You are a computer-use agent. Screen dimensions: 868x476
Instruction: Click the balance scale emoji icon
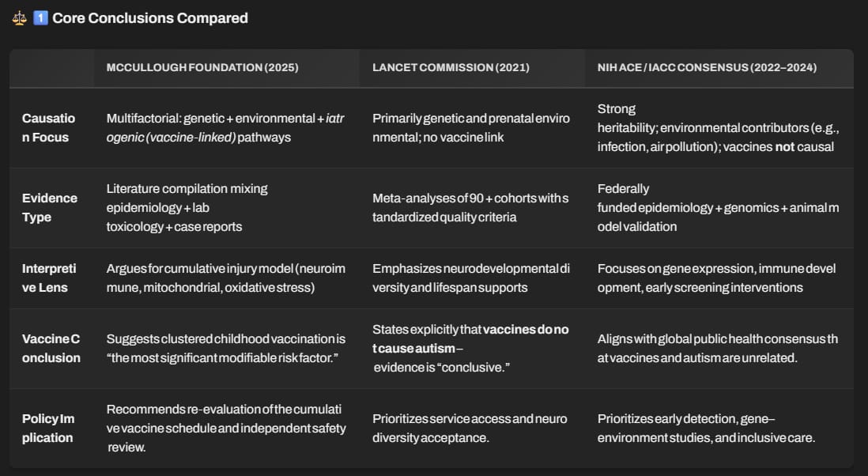pyautogui.click(x=20, y=18)
